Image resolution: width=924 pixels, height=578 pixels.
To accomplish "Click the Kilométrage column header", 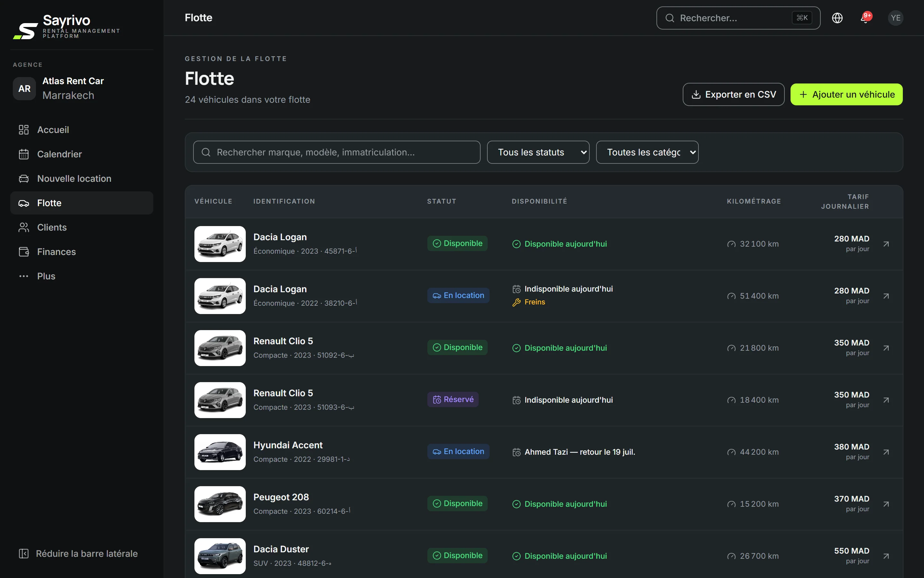I will point(754,201).
